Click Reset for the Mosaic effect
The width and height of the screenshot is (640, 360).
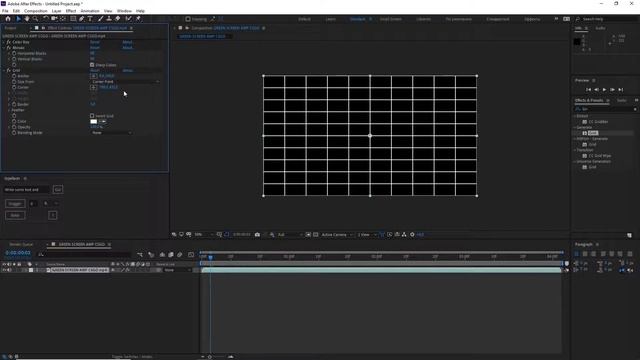(95, 48)
